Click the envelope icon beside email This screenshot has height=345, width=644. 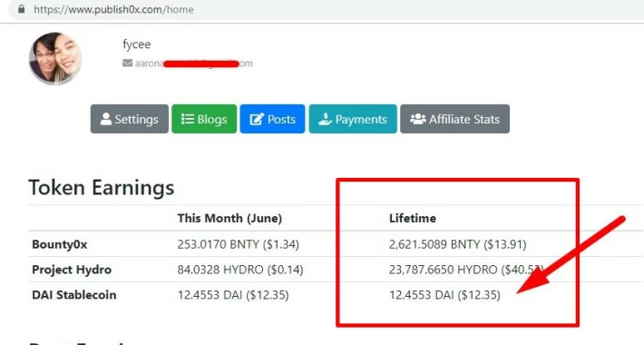pyautogui.click(x=127, y=63)
